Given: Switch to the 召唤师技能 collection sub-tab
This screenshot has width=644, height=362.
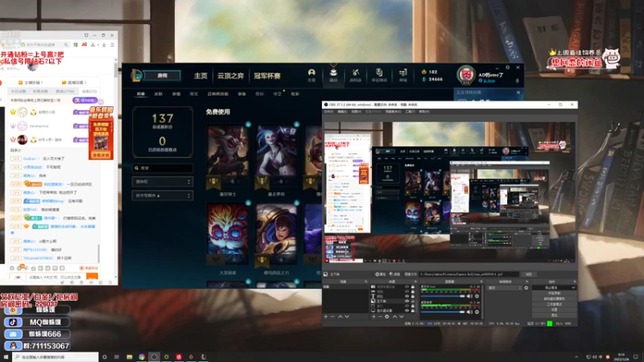Looking at the screenshot, I should [x=217, y=94].
